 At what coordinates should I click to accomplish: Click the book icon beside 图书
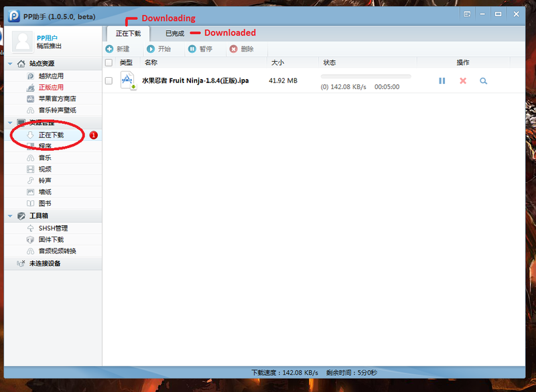[x=30, y=203]
